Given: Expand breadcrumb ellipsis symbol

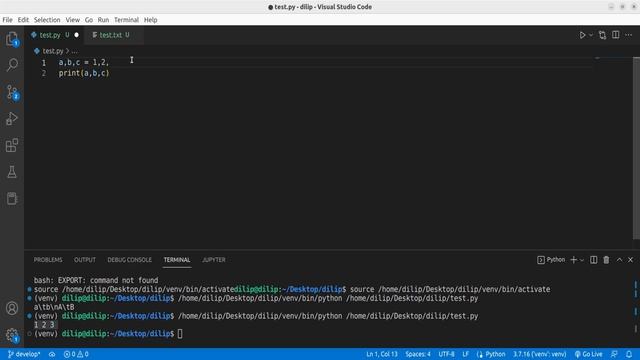Looking at the screenshot, I should click(x=74, y=51).
